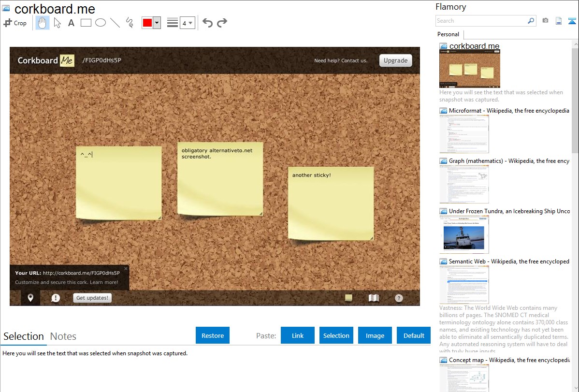
Task: Open the Microformat Wikipedia snapshot thumbnail
Action: coord(464,134)
